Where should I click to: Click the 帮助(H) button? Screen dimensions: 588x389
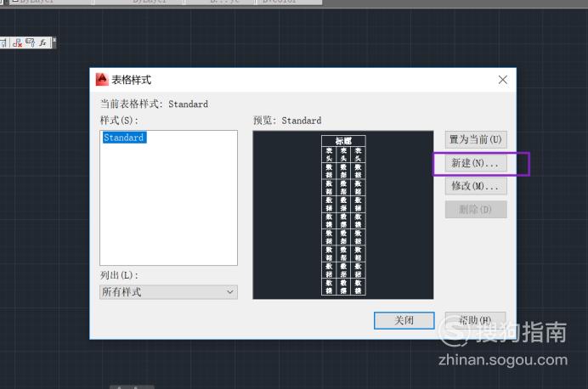(476, 320)
